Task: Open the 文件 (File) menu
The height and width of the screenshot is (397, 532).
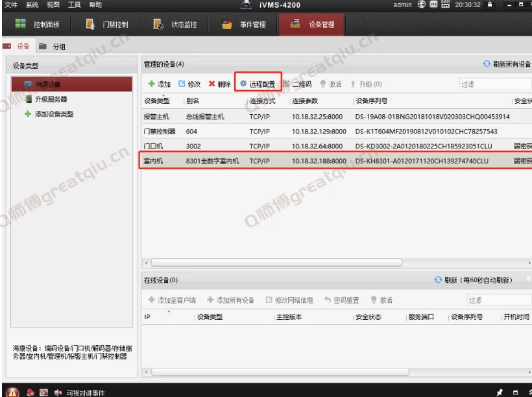Action: pyautogui.click(x=11, y=5)
